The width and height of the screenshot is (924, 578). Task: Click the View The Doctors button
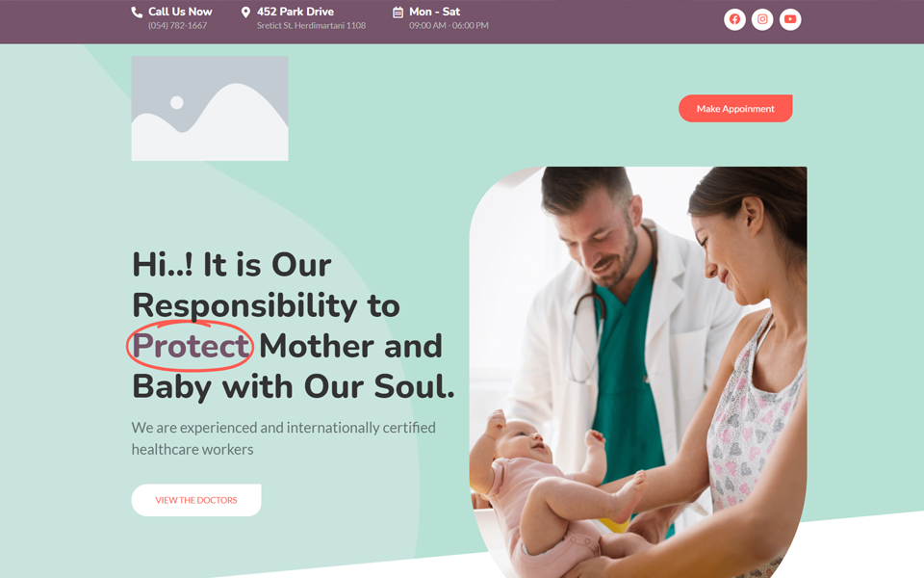coord(196,500)
